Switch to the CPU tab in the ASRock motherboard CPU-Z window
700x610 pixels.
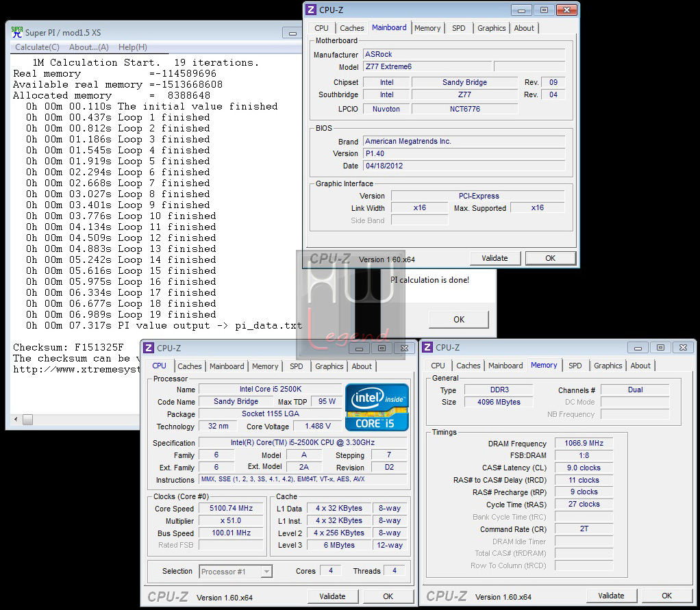click(x=321, y=28)
